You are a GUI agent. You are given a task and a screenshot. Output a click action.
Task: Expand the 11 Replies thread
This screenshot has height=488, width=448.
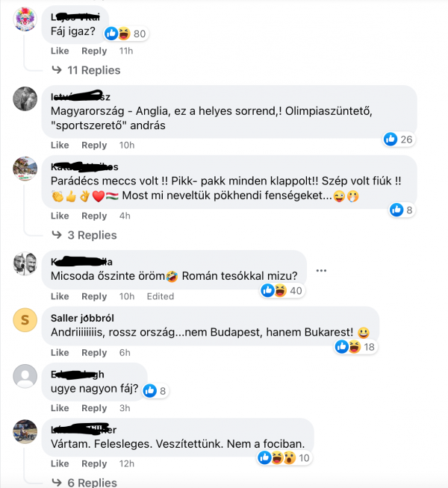[86, 70]
